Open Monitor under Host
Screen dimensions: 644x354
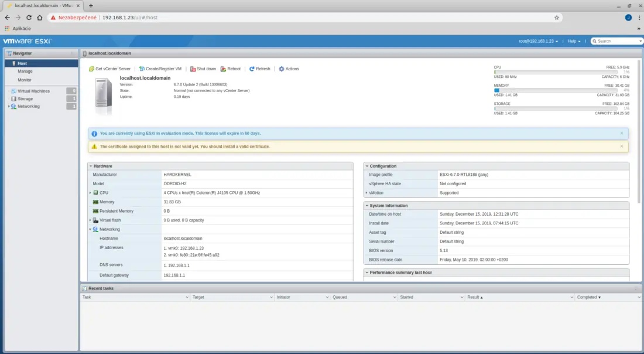pyautogui.click(x=25, y=80)
